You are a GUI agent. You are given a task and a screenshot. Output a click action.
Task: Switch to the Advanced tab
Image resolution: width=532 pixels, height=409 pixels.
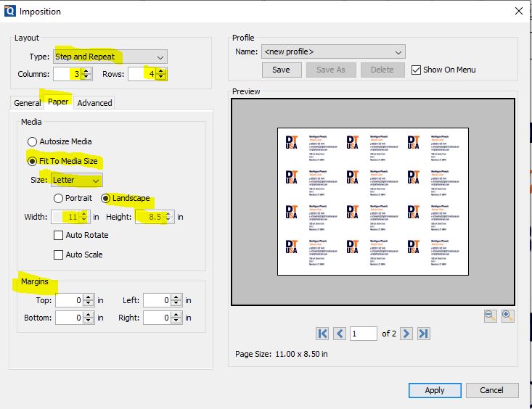pyautogui.click(x=94, y=103)
